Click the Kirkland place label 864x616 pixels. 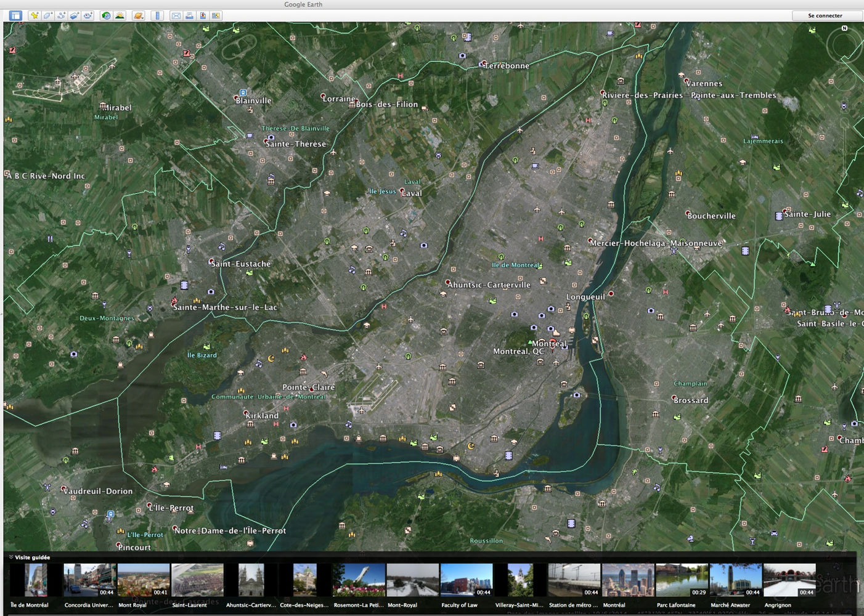[263, 415]
